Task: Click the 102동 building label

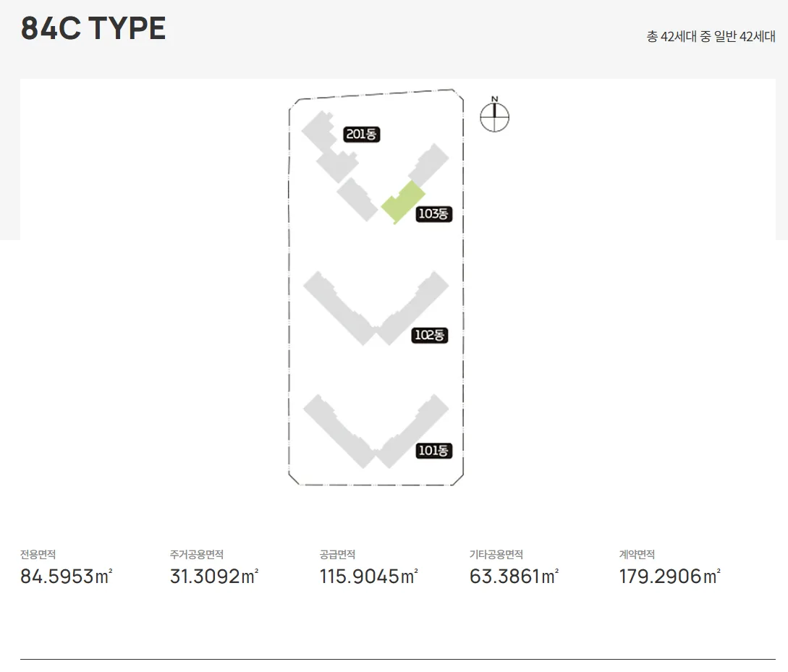Action: tap(430, 335)
